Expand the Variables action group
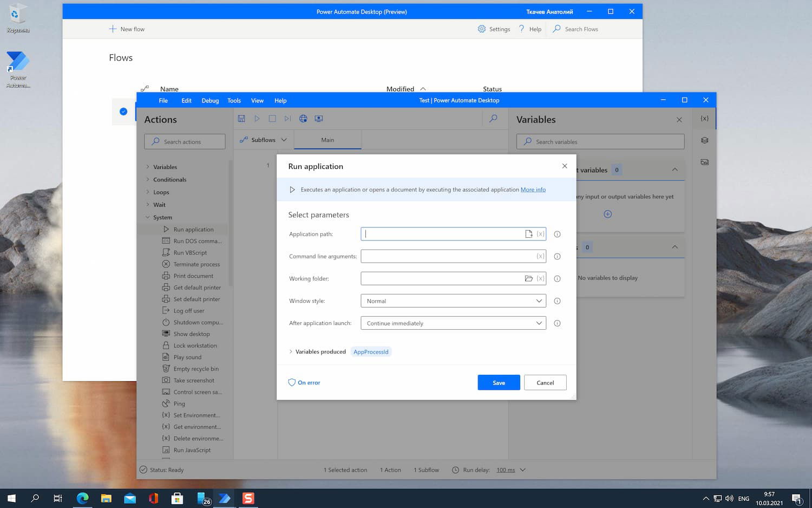Image resolution: width=812 pixels, height=508 pixels. pyautogui.click(x=148, y=167)
